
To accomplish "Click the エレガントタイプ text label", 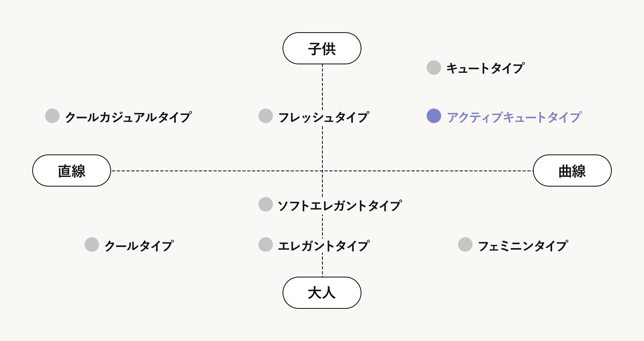I will (x=324, y=246).
